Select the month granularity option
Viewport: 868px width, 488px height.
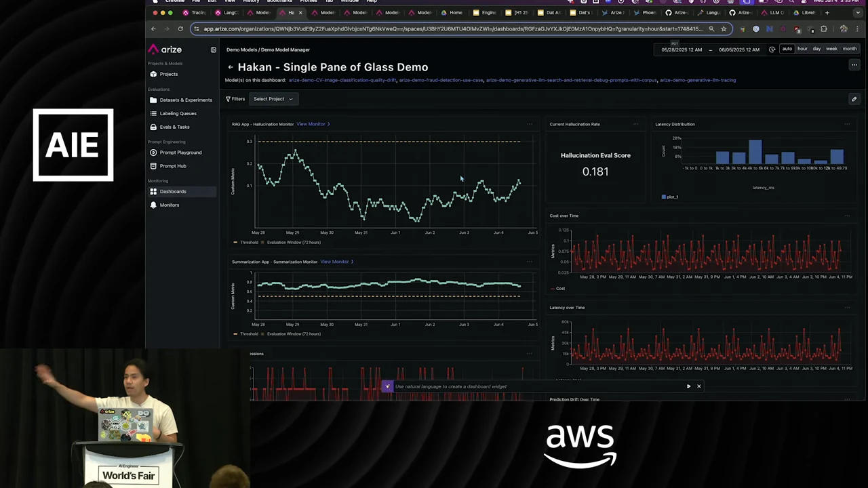click(x=849, y=49)
